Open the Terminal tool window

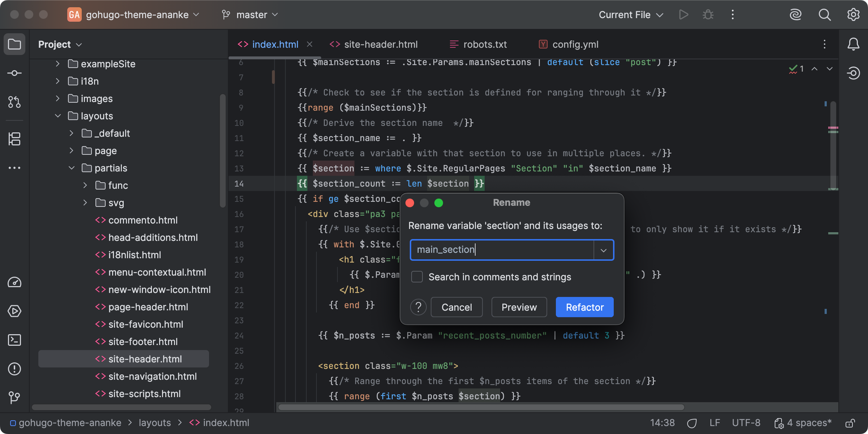pyautogui.click(x=14, y=340)
